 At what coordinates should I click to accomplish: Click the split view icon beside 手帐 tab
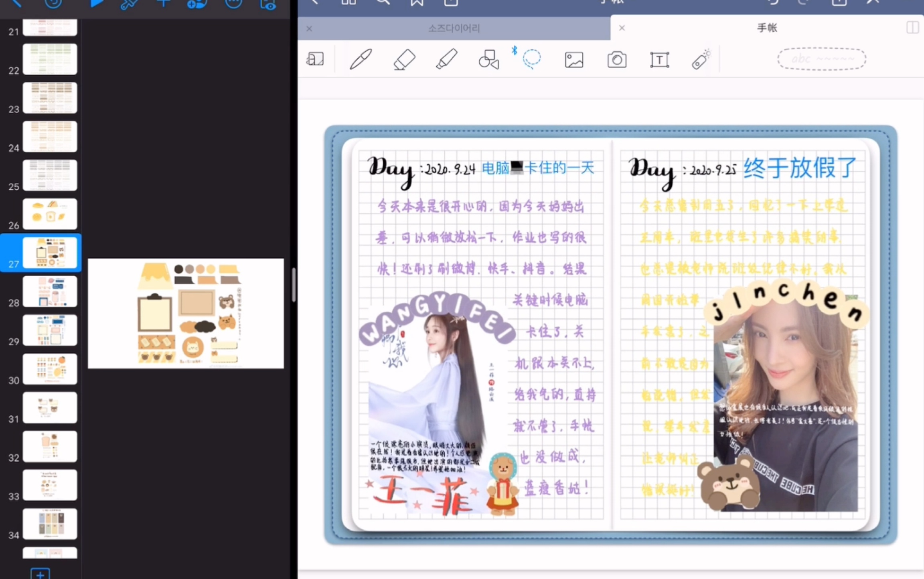[912, 28]
